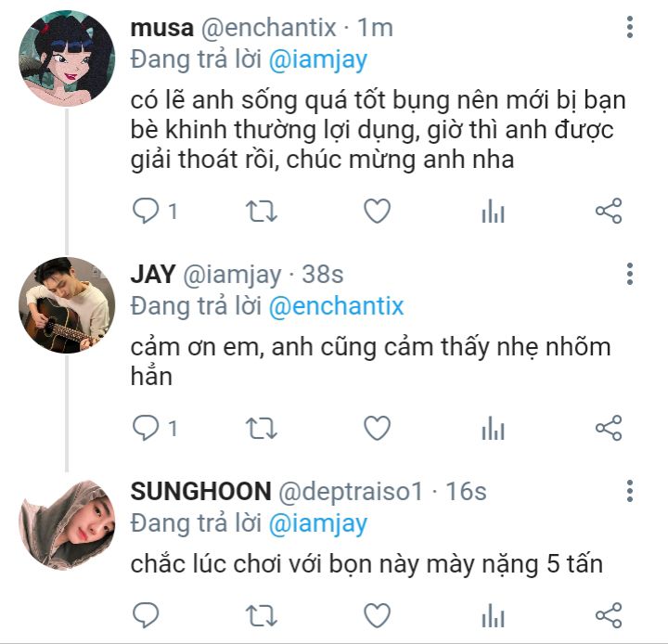
Task: Like JAY's tweet
Action: [377, 428]
